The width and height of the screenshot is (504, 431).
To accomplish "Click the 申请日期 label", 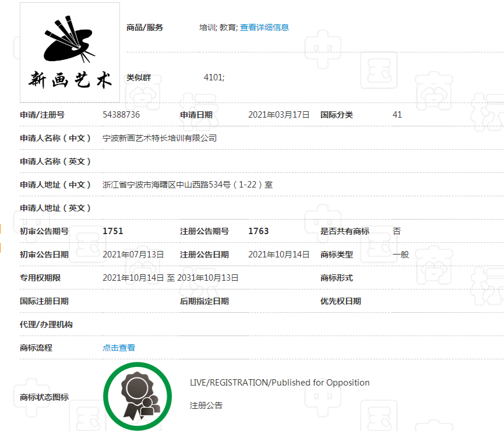I will coord(196,115).
